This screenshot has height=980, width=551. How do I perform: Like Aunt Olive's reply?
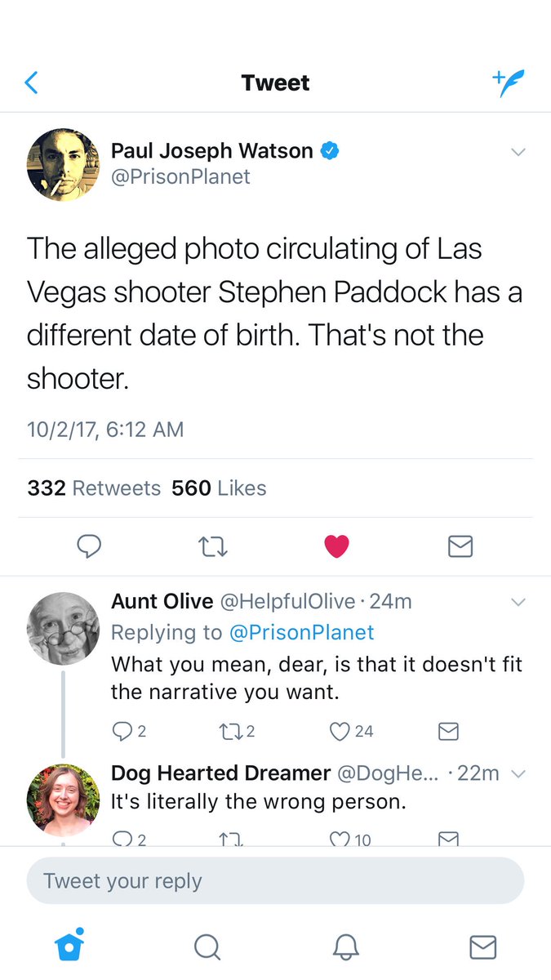pos(351,731)
